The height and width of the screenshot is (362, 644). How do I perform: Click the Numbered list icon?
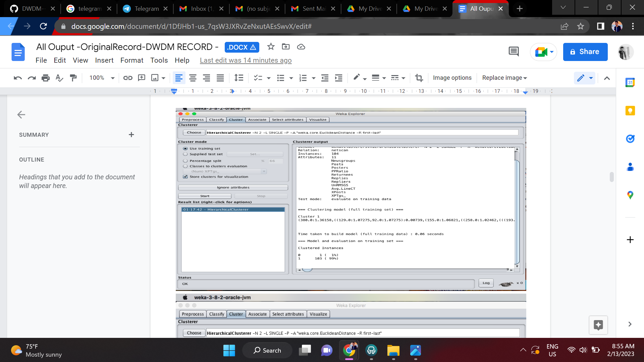tap(303, 78)
